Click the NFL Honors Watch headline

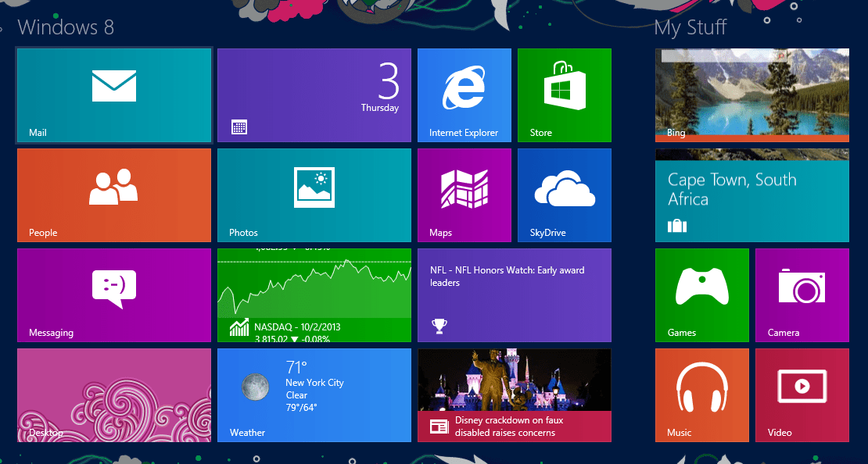(x=507, y=277)
